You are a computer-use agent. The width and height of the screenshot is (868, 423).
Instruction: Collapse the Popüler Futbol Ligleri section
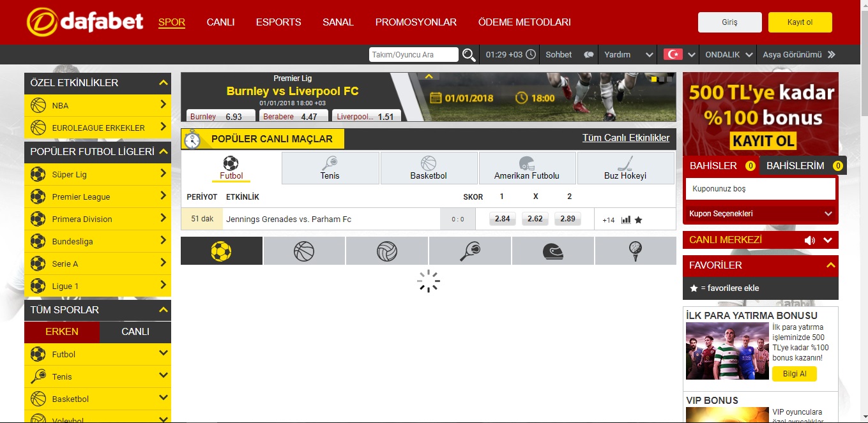tap(164, 152)
